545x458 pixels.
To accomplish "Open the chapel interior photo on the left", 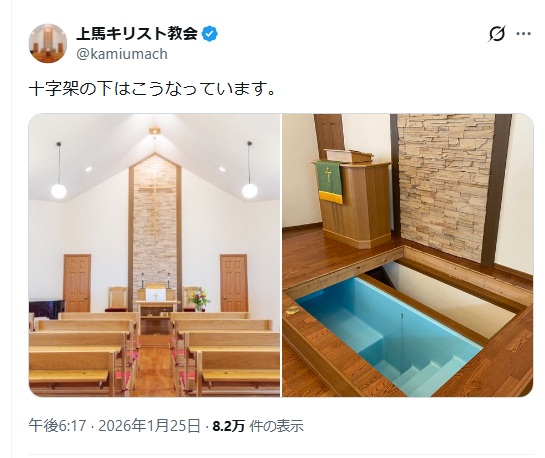I will pyautogui.click(x=154, y=255).
